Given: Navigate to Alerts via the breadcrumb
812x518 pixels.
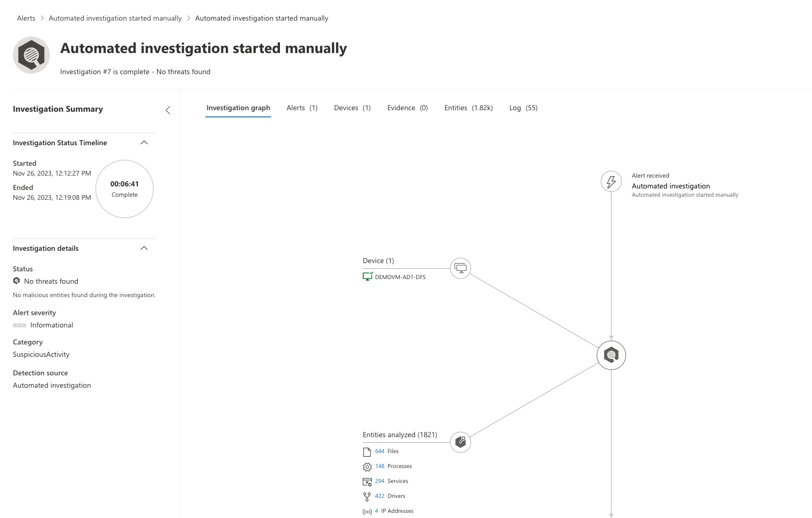Looking at the screenshot, I should pos(26,18).
